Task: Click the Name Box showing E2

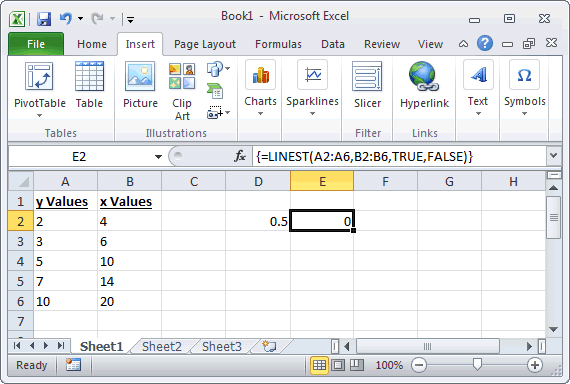Action: [x=79, y=157]
